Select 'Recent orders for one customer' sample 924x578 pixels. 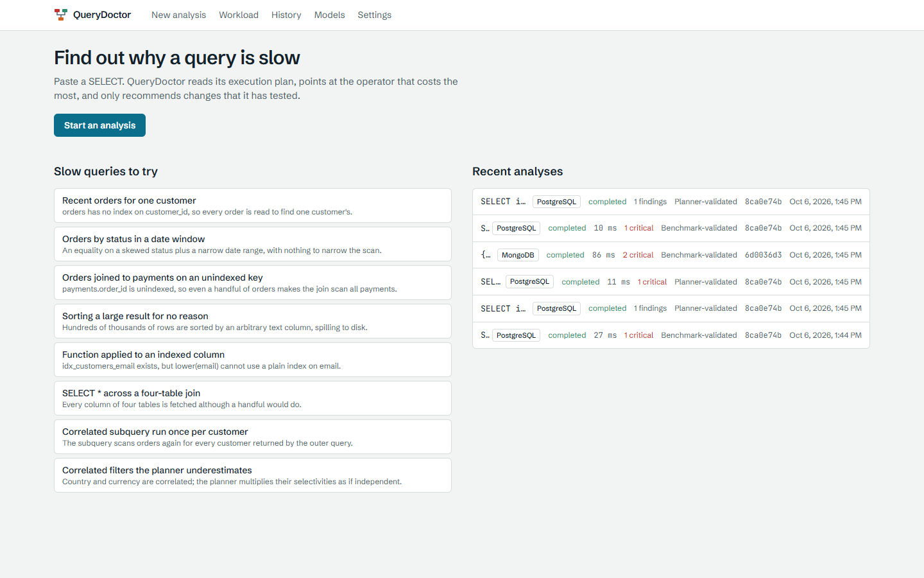click(x=253, y=206)
